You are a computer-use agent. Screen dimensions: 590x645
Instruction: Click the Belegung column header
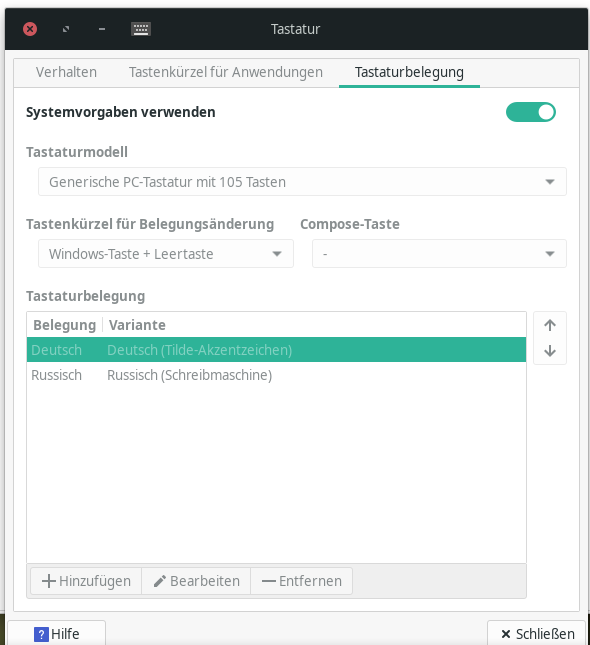tap(65, 325)
